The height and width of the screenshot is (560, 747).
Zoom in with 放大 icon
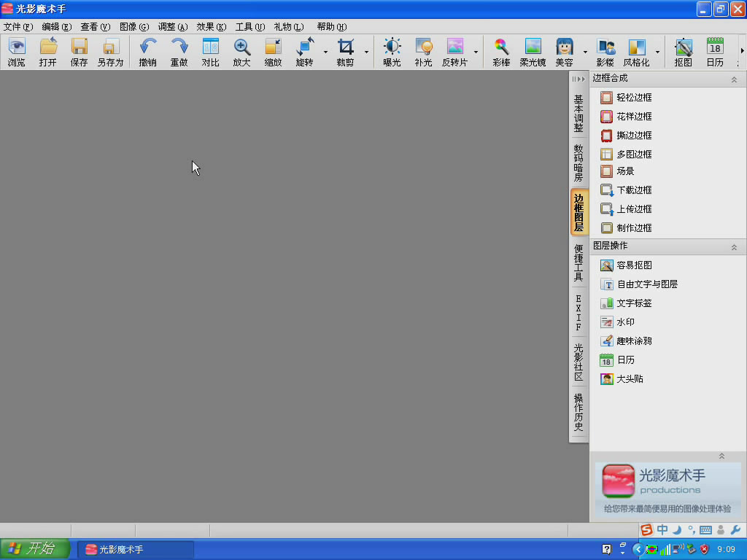point(242,52)
